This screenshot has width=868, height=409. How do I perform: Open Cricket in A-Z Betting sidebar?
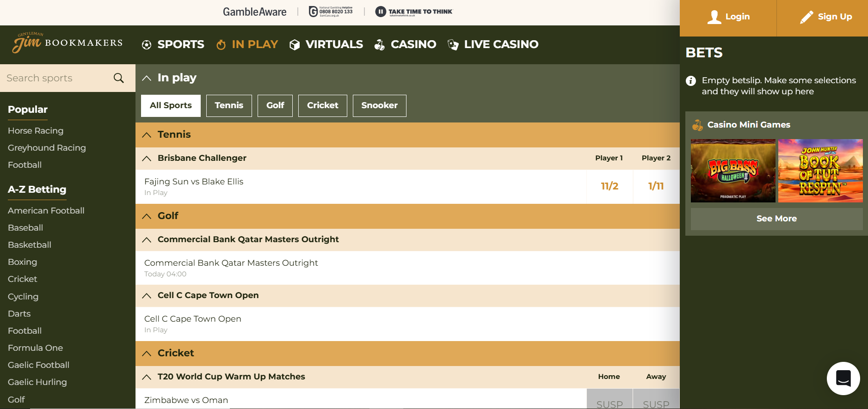(22, 279)
